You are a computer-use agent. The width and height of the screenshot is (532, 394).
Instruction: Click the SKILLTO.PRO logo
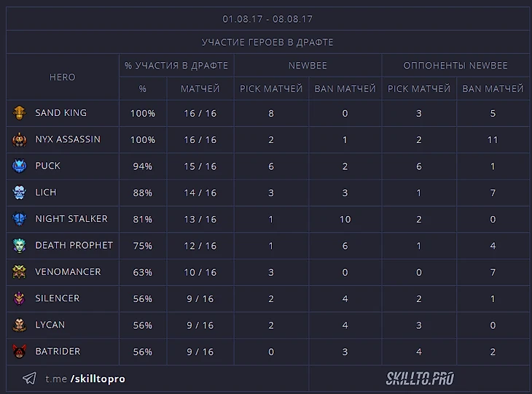(419, 379)
